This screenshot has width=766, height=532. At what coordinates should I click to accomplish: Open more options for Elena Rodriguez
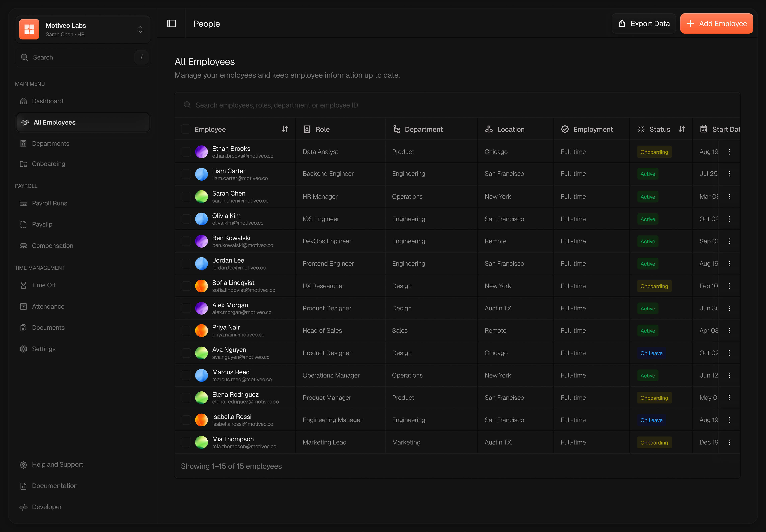click(x=729, y=397)
